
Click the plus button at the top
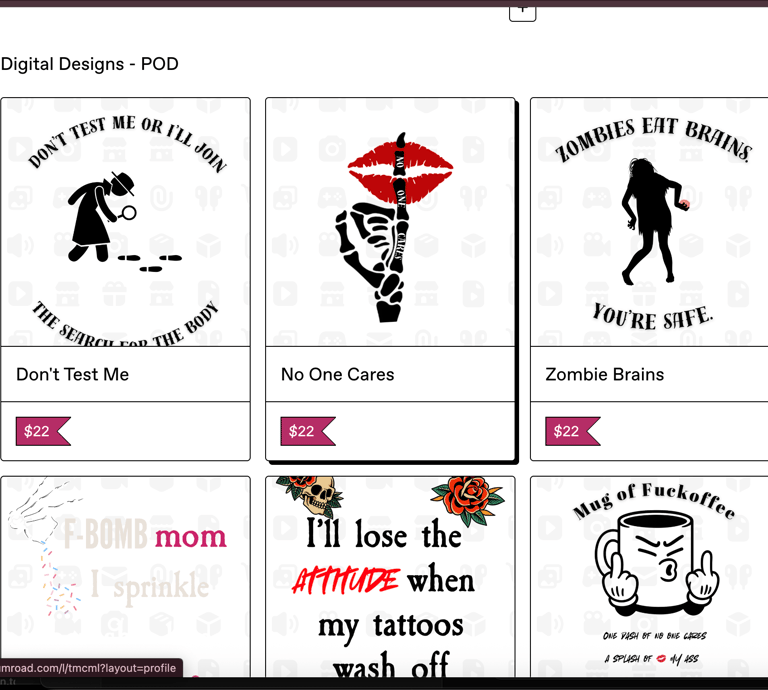523,12
